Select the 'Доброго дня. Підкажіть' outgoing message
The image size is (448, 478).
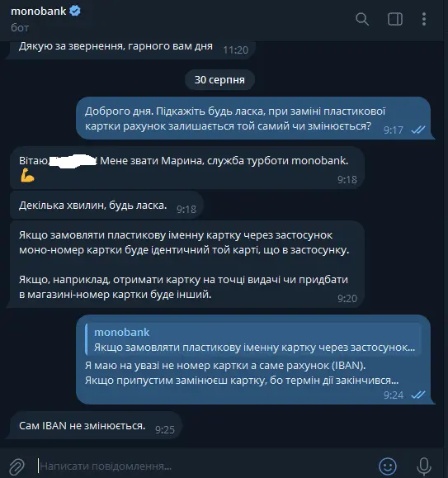253,118
